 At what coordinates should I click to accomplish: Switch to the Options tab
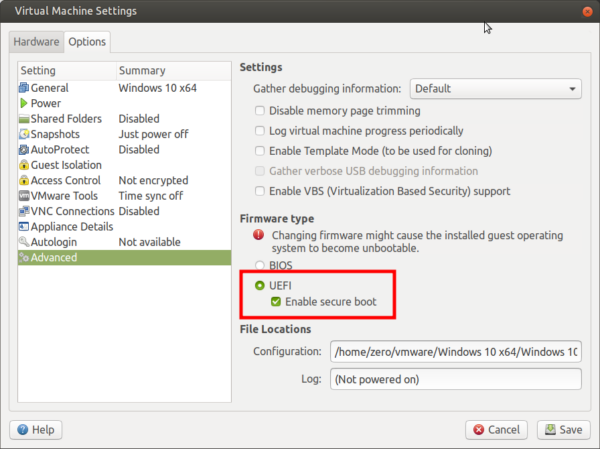(x=87, y=41)
